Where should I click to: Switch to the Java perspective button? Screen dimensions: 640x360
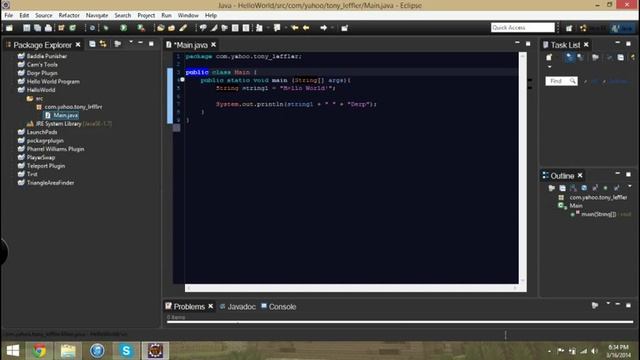click(x=622, y=28)
